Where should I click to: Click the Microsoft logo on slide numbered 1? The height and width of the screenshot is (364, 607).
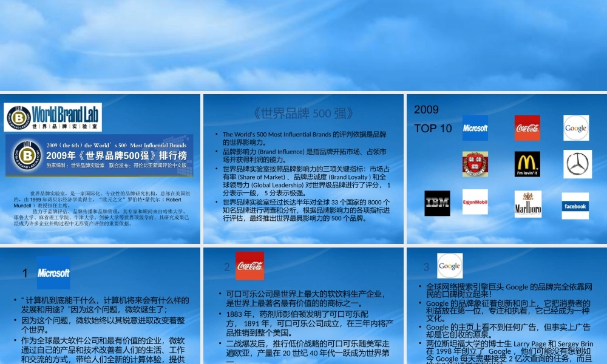pyautogui.click(x=53, y=273)
